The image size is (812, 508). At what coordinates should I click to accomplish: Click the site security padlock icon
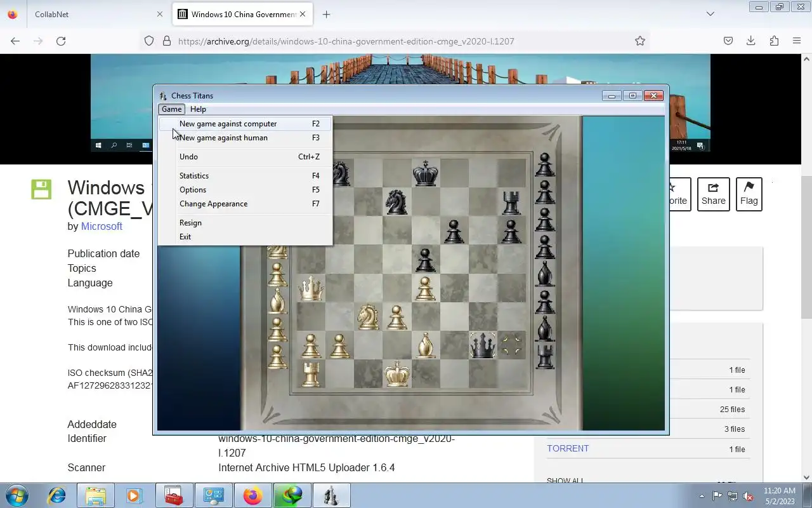(x=167, y=41)
